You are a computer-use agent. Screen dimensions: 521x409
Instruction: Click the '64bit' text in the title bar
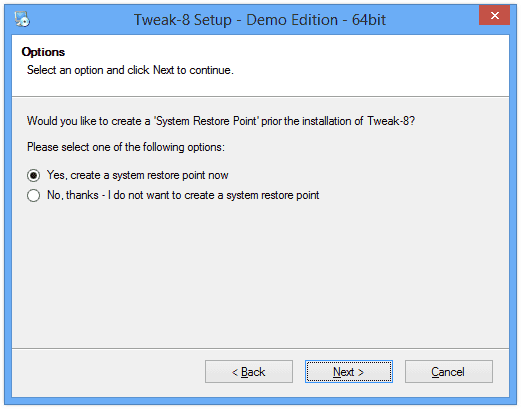point(369,20)
